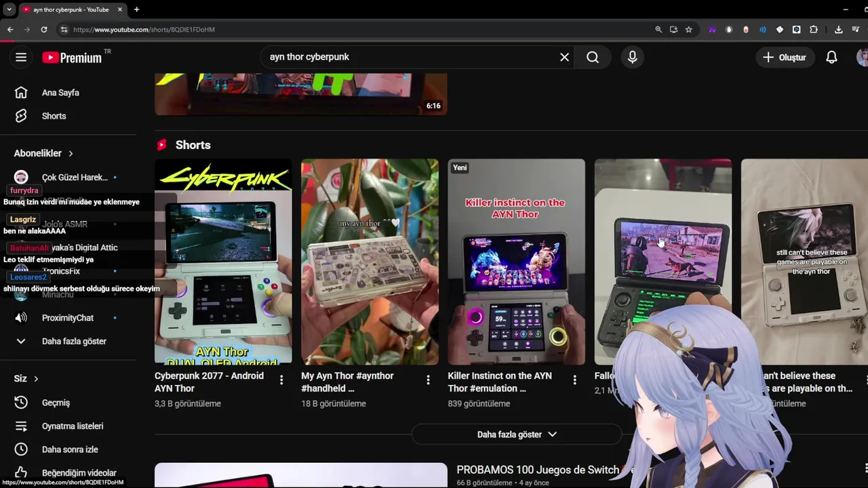Image resolution: width=868 pixels, height=488 pixels.
Task: Click '18 B görüntüleme' view count
Action: [334, 404]
